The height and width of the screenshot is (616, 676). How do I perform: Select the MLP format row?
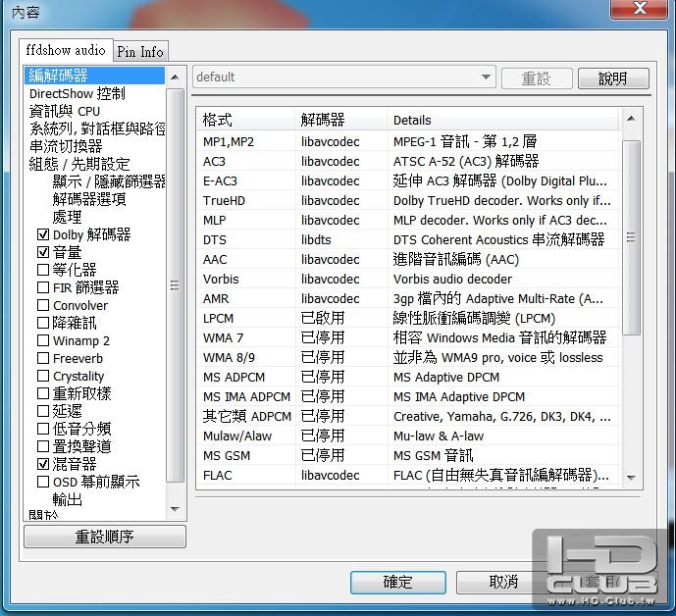click(408, 221)
